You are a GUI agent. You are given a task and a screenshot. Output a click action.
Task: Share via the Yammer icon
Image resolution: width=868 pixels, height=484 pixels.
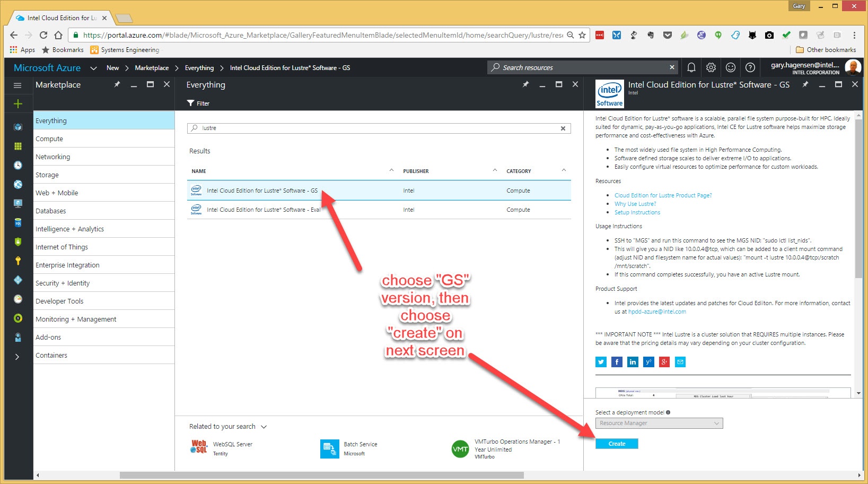pyautogui.click(x=648, y=362)
